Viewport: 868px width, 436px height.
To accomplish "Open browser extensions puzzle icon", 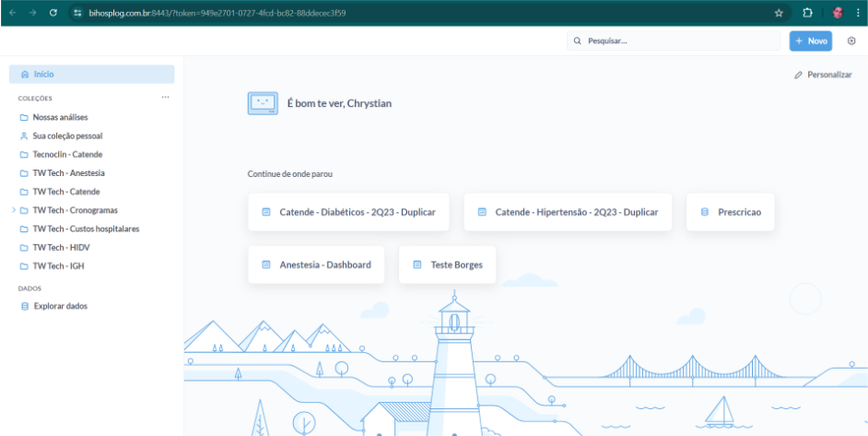I will coord(808,13).
